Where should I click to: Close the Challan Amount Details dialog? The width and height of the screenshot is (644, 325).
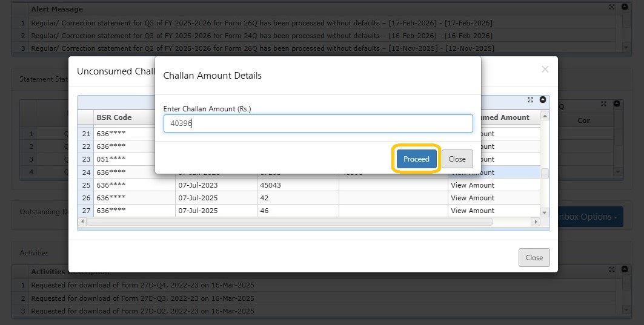pos(457,159)
